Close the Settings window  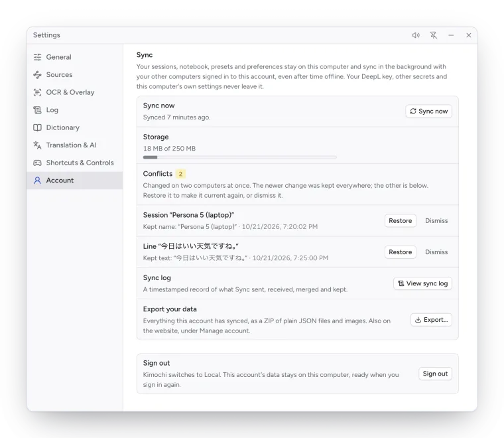tap(469, 35)
